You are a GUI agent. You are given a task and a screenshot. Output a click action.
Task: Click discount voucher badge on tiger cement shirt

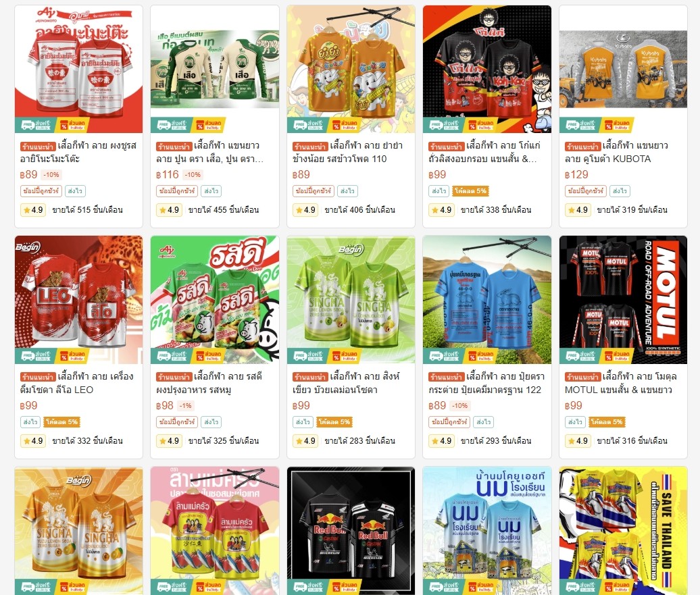click(209, 124)
